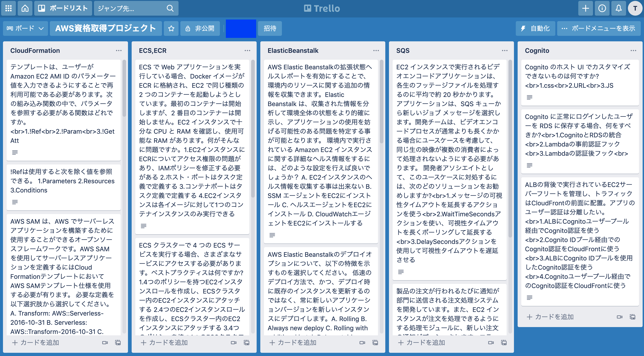Image resolution: width=644 pixels, height=356 pixels.
Task: Click the ElasticBeanstalk list title
Action: (x=293, y=51)
